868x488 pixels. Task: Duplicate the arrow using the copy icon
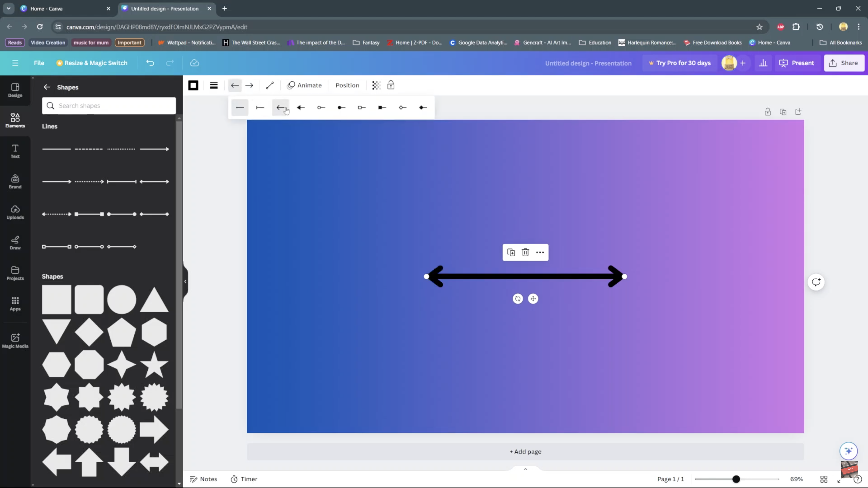coord(511,253)
